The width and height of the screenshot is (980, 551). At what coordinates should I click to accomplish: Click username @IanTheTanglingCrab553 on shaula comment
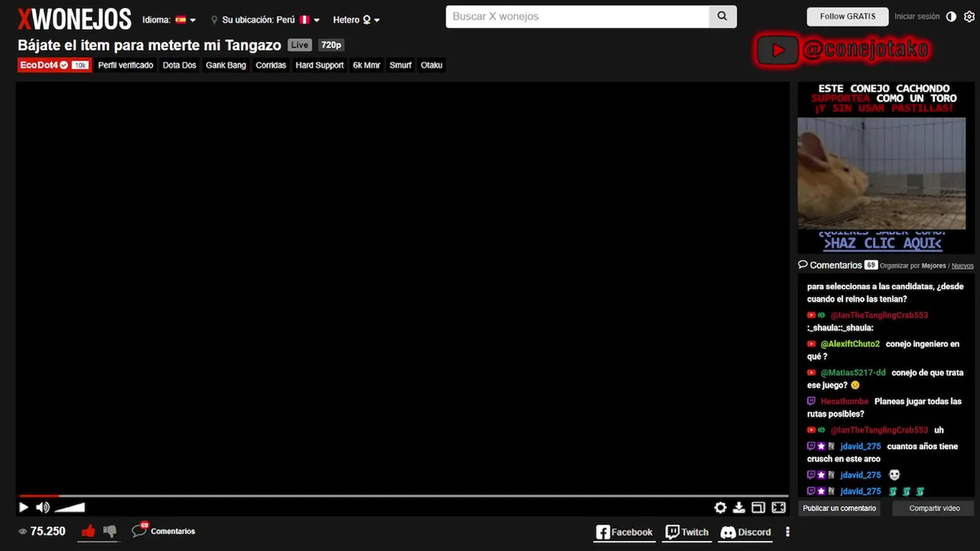[879, 315]
